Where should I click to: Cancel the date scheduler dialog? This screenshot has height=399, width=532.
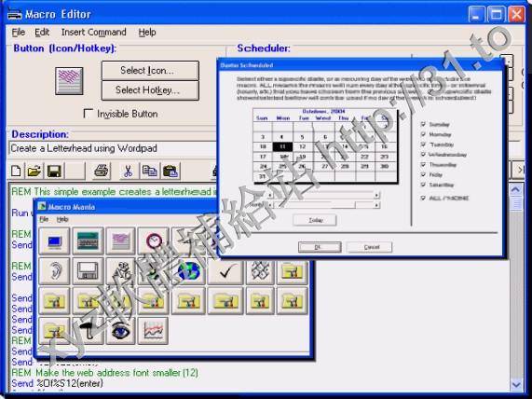click(370, 247)
